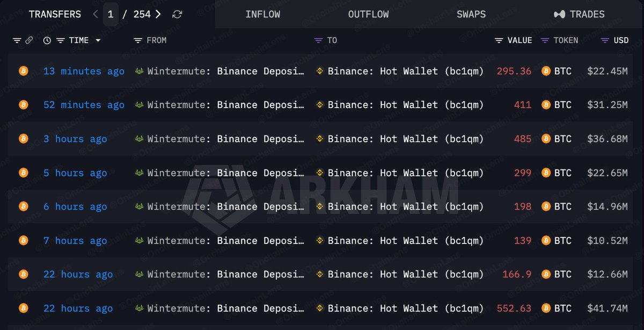Click Bitcoin chain icon in 3 hours row
Image resolution: width=644 pixels, height=330 pixels.
(x=23, y=139)
